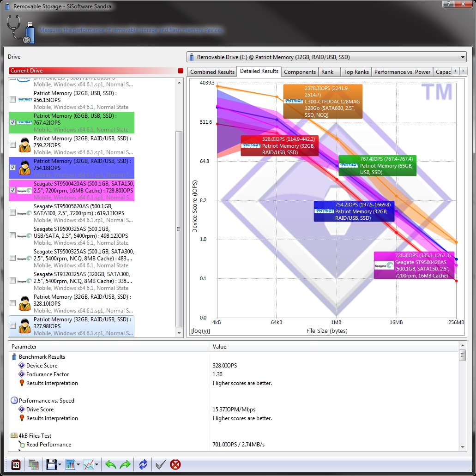Click the Drive Score diamond icon
Image resolution: width=476 pixels, height=476 pixels.
pyautogui.click(x=22, y=409)
